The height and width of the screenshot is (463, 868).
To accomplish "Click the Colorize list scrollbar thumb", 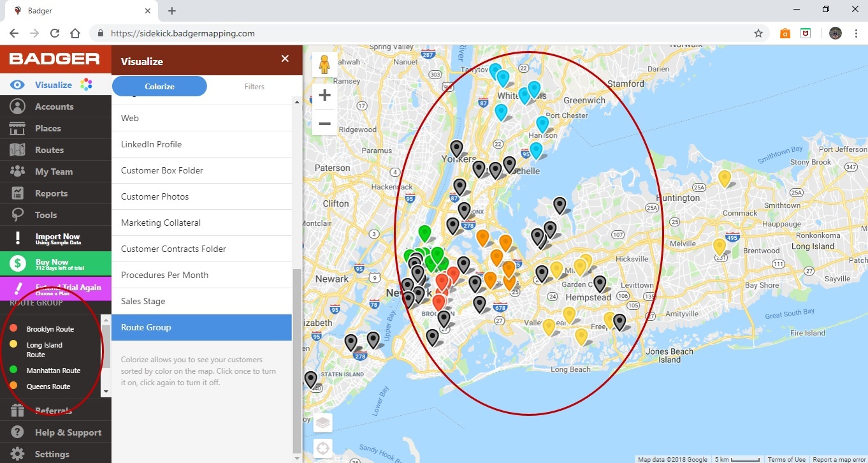I will click(x=296, y=360).
